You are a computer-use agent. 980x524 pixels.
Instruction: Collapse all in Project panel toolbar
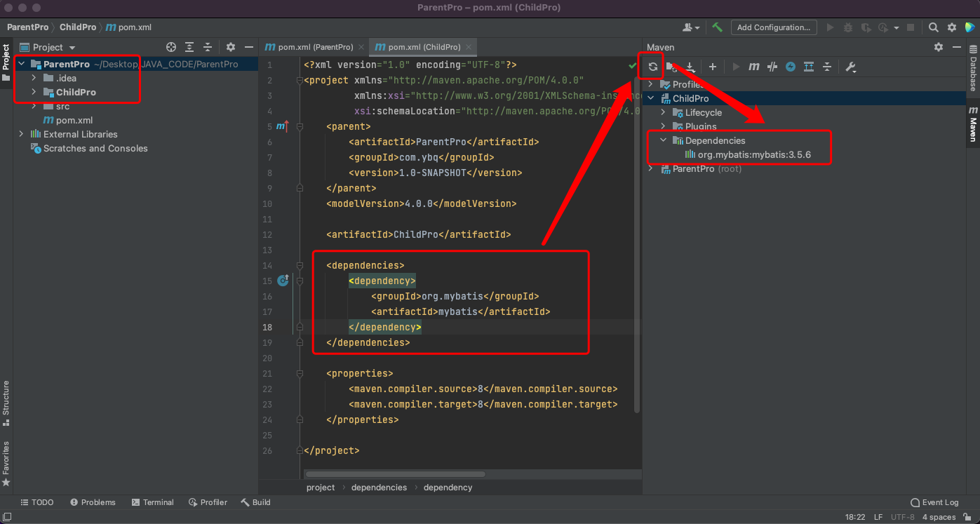click(x=208, y=47)
